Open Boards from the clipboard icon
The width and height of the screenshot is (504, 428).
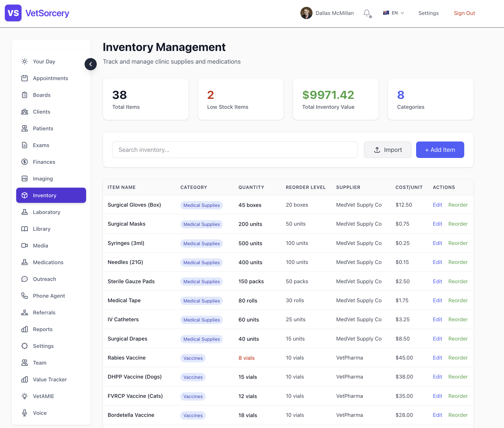coord(25,95)
